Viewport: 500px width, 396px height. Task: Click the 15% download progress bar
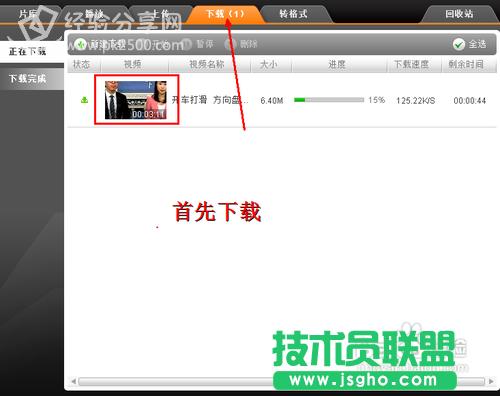click(x=329, y=100)
